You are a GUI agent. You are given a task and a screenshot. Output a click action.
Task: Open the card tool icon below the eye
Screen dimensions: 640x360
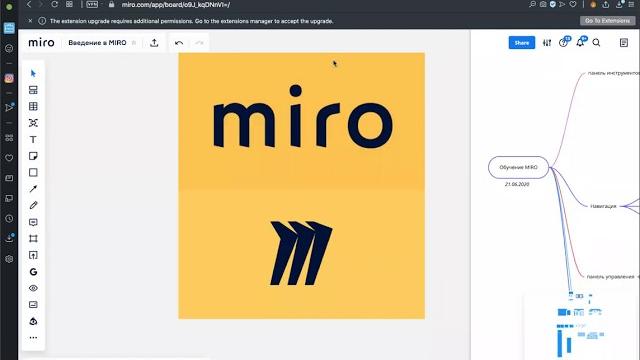[33, 304]
